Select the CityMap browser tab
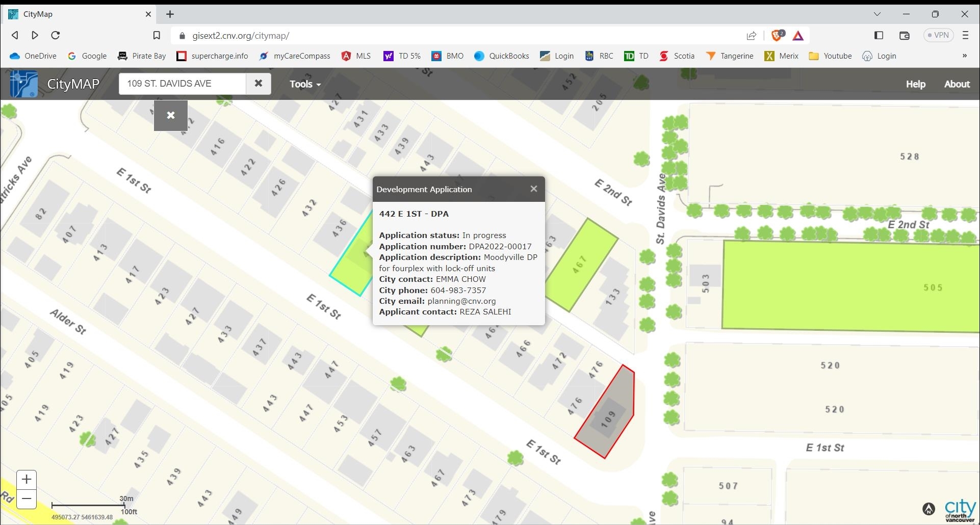The height and width of the screenshot is (525, 980). (80, 14)
